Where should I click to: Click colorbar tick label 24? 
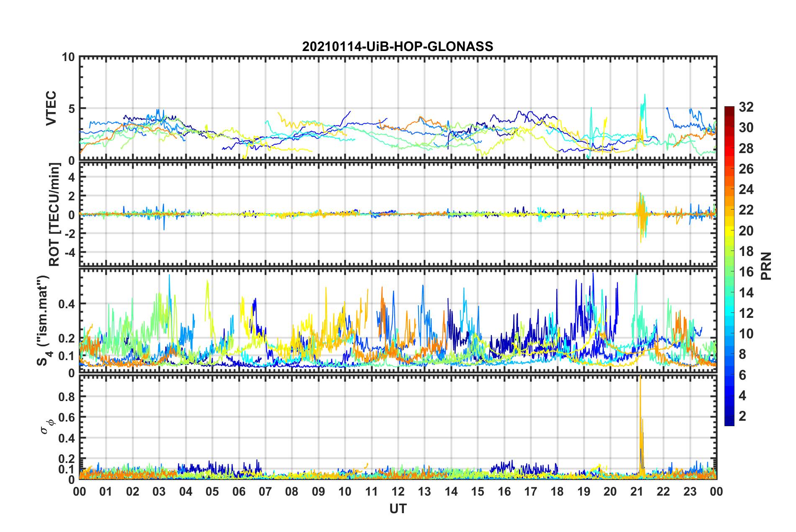(746, 189)
